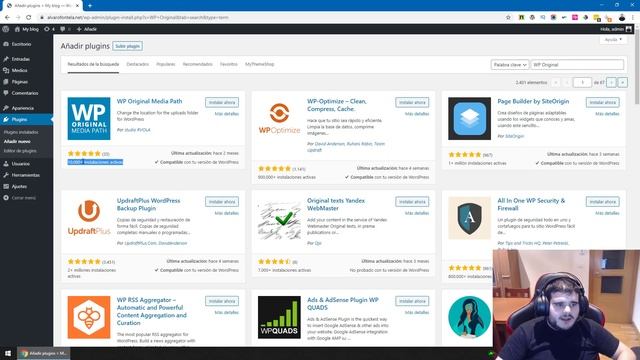
Task: Click plugin search field WP Original
Action: pos(577,65)
